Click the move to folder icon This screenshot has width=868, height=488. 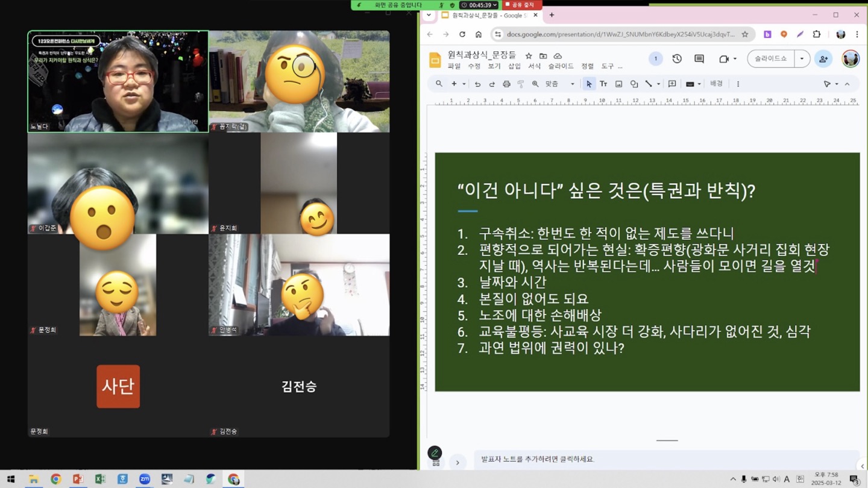543,55
